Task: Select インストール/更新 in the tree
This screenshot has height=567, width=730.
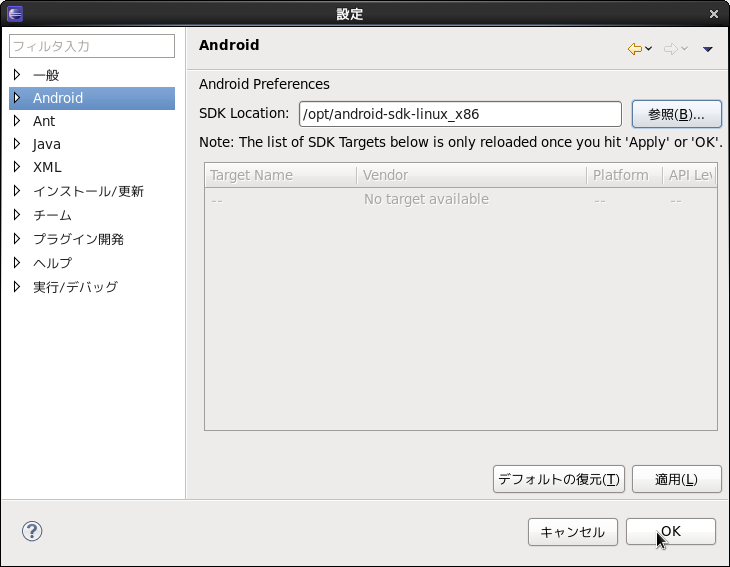Action: click(88, 191)
